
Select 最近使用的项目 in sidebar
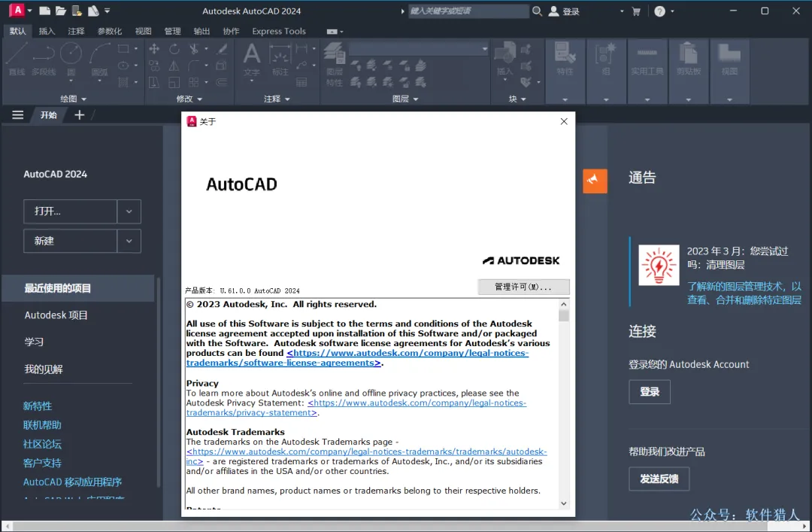pos(78,288)
